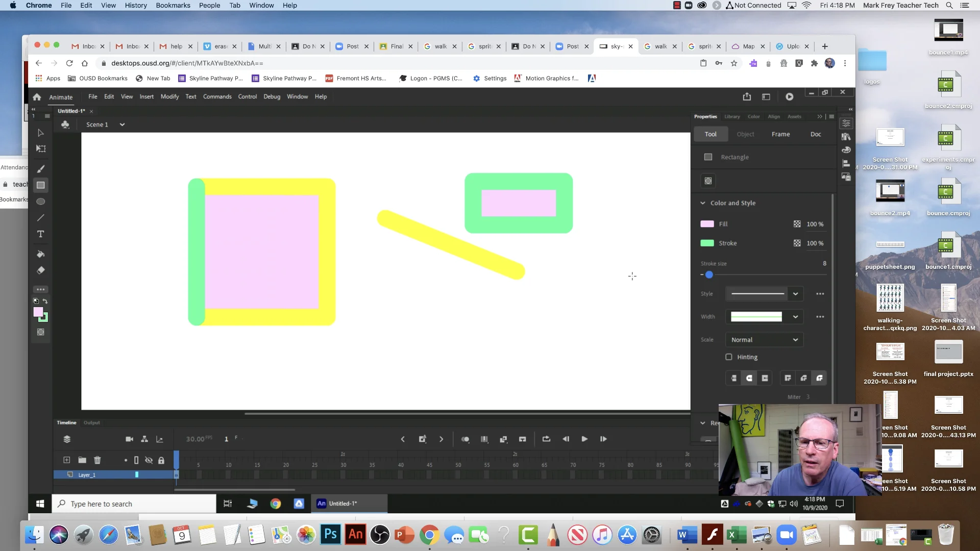Select the Text tool
Screen dimensions: 980x551
coord(40,234)
